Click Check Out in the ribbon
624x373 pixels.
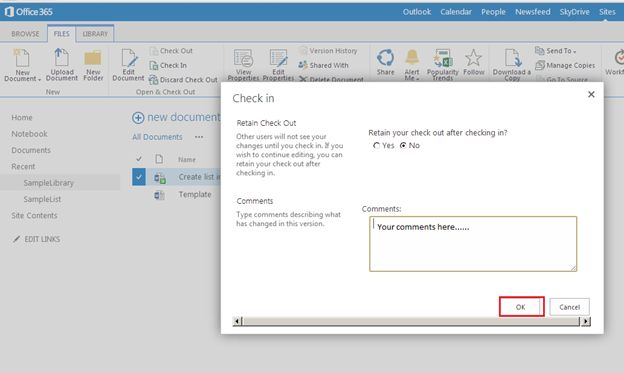[x=171, y=51]
